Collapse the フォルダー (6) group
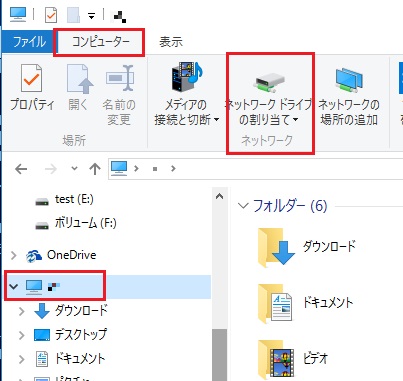403x381 pixels. (x=243, y=205)
